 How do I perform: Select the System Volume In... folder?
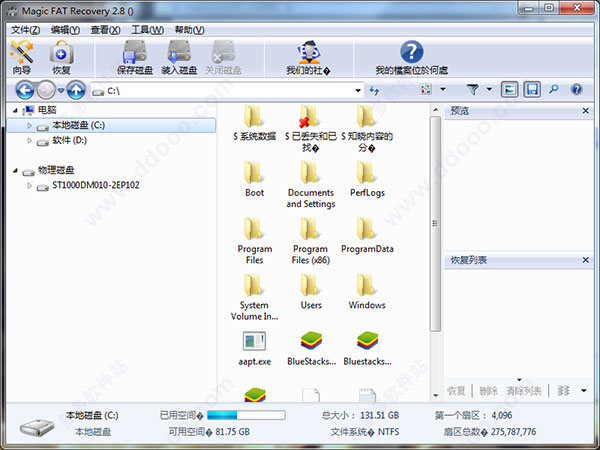point(254,297)
